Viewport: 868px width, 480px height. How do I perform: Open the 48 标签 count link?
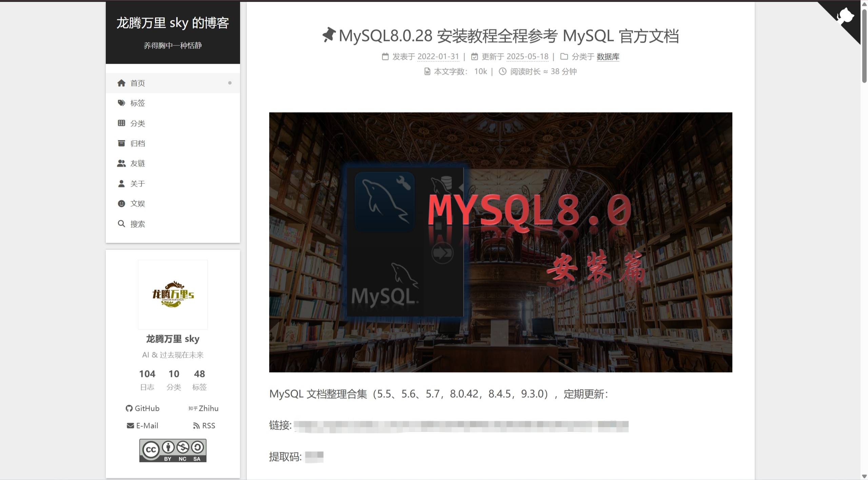tap(199, 380)
